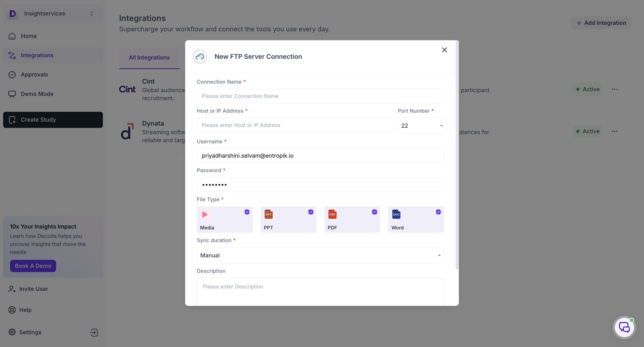Open the Port Number dropdown
Viewport: 644px width, 347px height.
422,125
